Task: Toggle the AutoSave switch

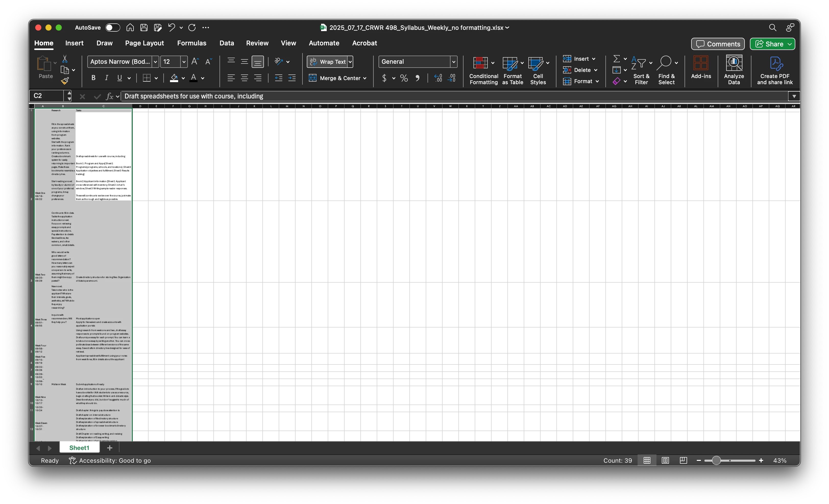Action: click(112, 28)
